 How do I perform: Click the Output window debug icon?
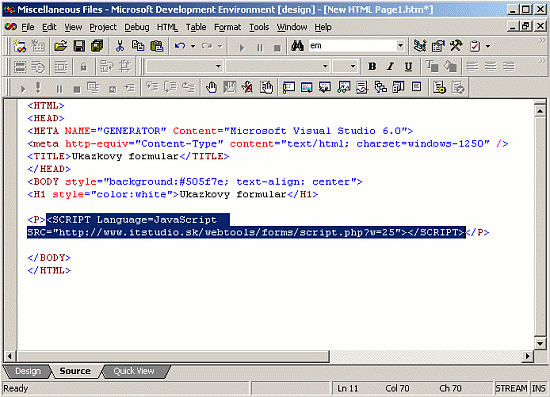click(416, 87)
